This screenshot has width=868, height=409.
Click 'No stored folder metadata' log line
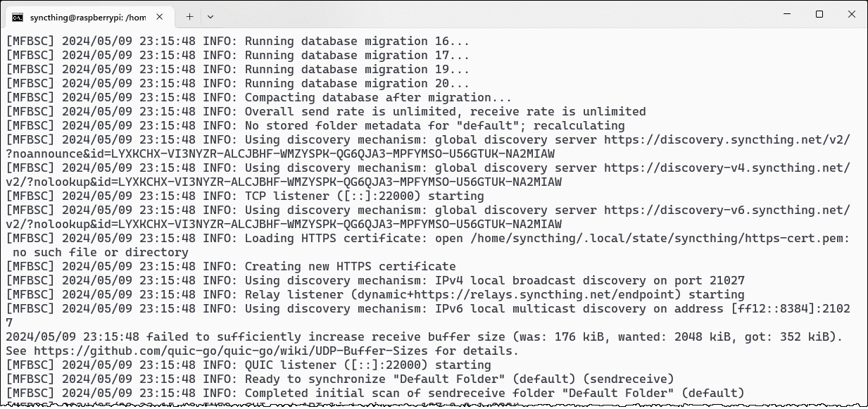[x=315, y=125]
